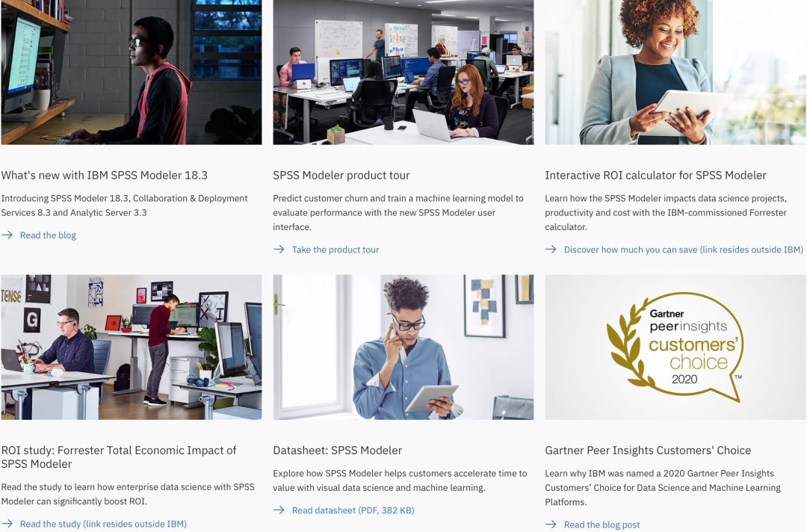Follow Discover how much you can save link
This screenshot has width=807, height=532.
point(683,250)
